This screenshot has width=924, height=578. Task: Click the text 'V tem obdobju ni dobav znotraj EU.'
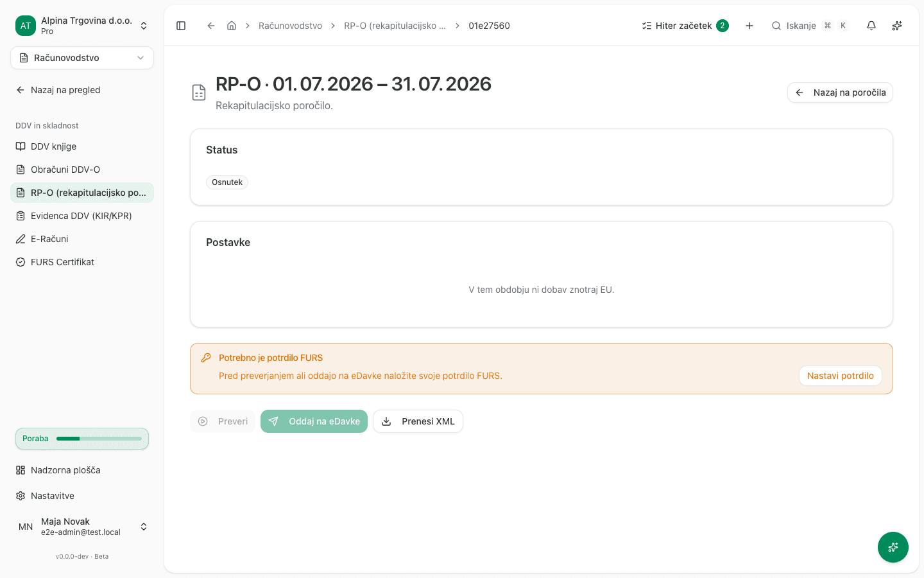click(542, 290)
